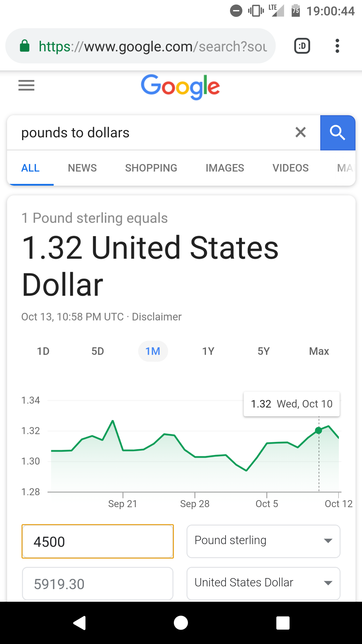Open the tab switcher icon
Image resolution: width=362 pixels, height=644 pixels.
click(302, 46)
